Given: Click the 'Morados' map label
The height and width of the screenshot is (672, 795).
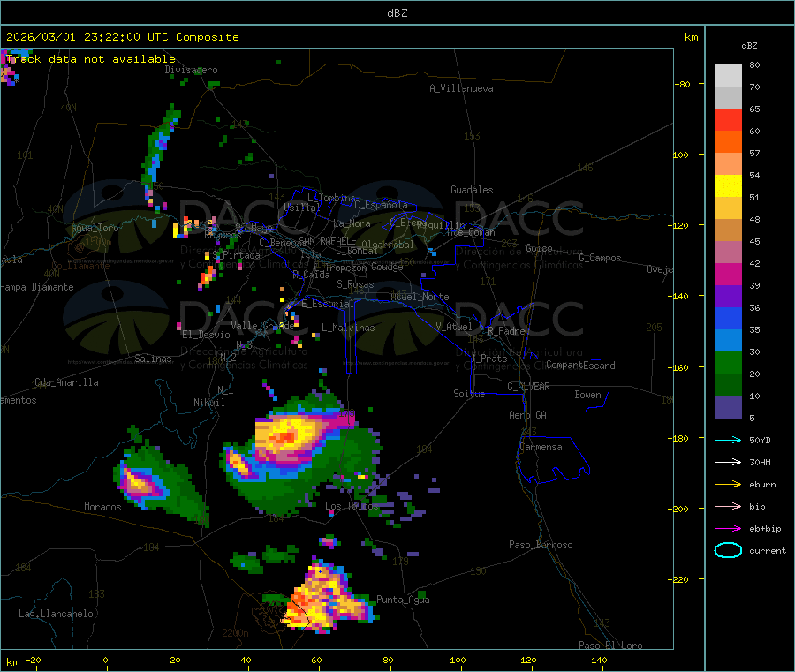Looking at the screenshot, I should (x=102, y=507).
